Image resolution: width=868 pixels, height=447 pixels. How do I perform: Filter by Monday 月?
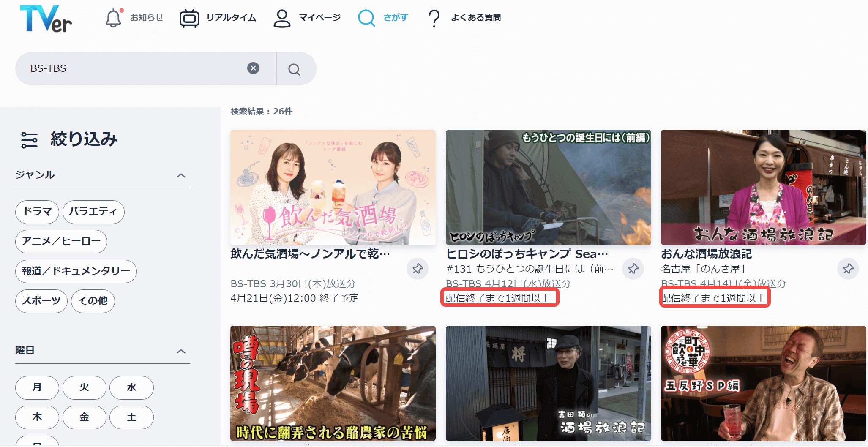click(x=37, y=387)
